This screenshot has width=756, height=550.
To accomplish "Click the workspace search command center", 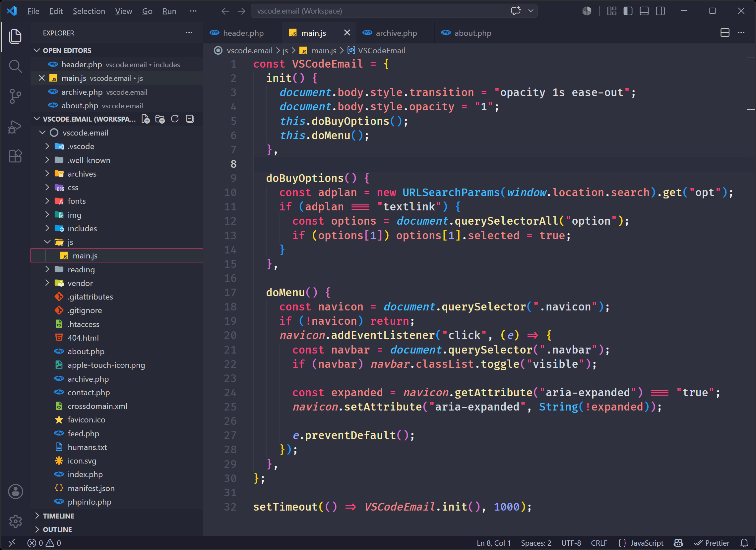I will pos(378,11).
